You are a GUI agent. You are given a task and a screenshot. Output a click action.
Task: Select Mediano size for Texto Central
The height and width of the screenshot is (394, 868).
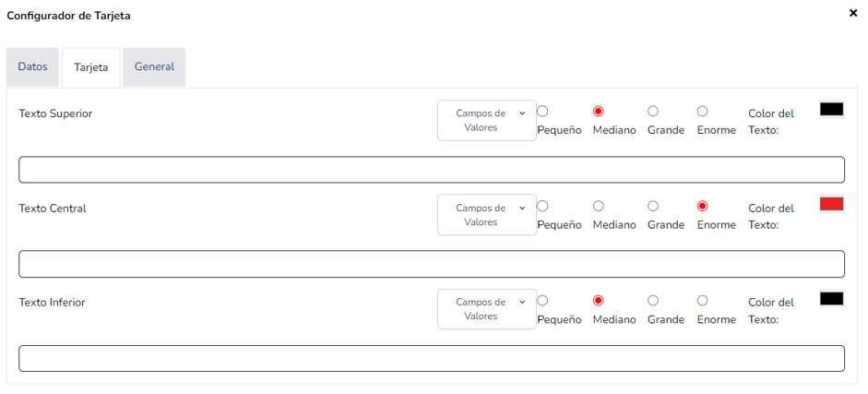(598, 206)
